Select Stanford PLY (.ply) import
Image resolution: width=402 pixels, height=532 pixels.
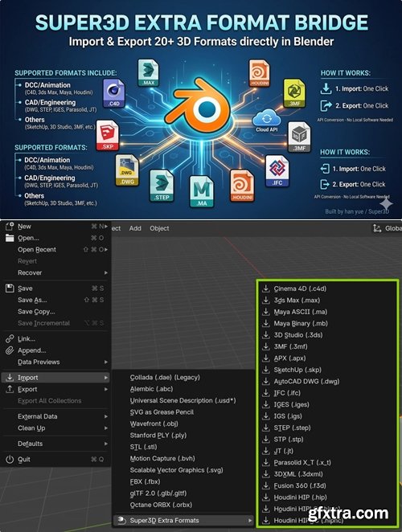(158, 435)
